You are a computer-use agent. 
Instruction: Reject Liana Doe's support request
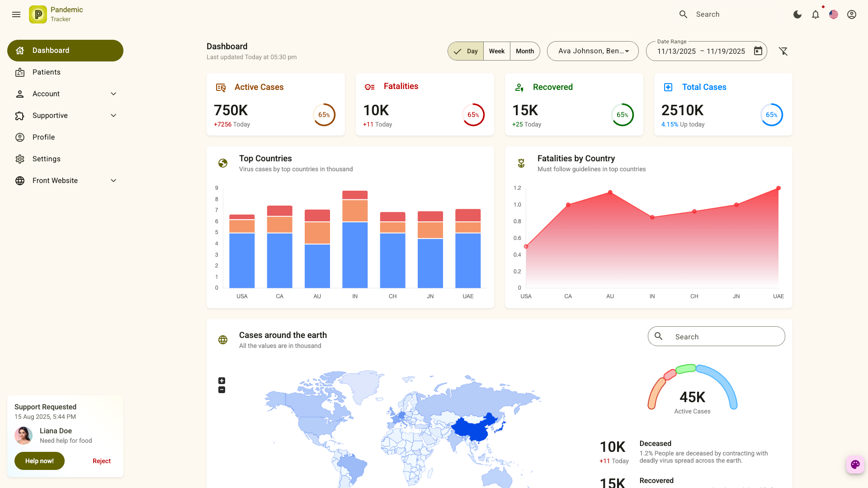101,461
